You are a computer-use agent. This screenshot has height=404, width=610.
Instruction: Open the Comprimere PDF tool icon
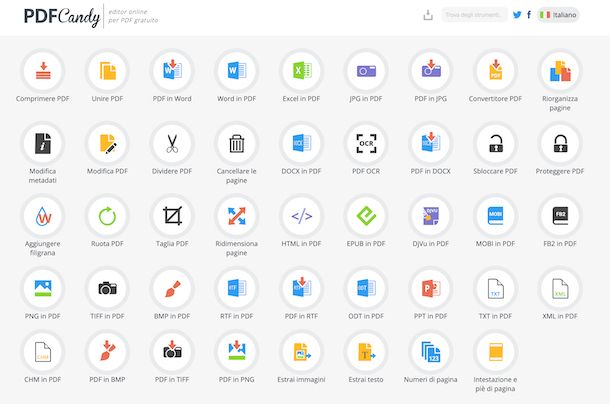pos(43,70)
